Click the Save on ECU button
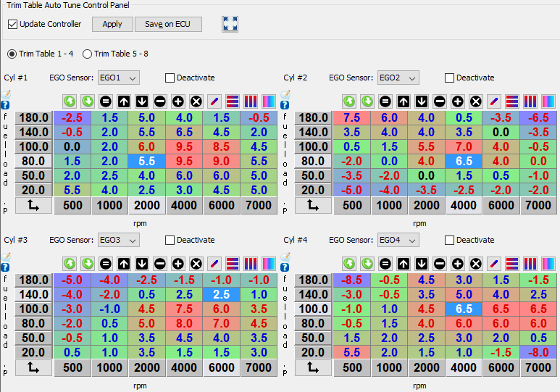The image size is (560, 392). [x=168, y=24]
